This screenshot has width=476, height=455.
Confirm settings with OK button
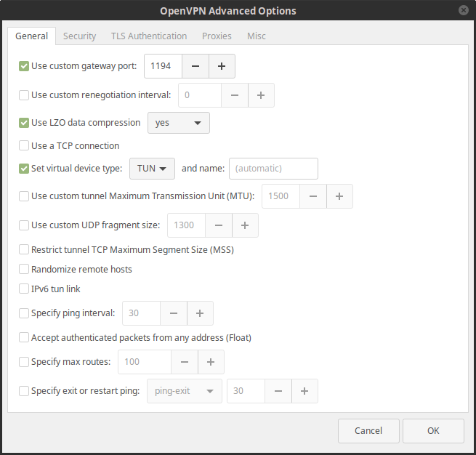433,431
